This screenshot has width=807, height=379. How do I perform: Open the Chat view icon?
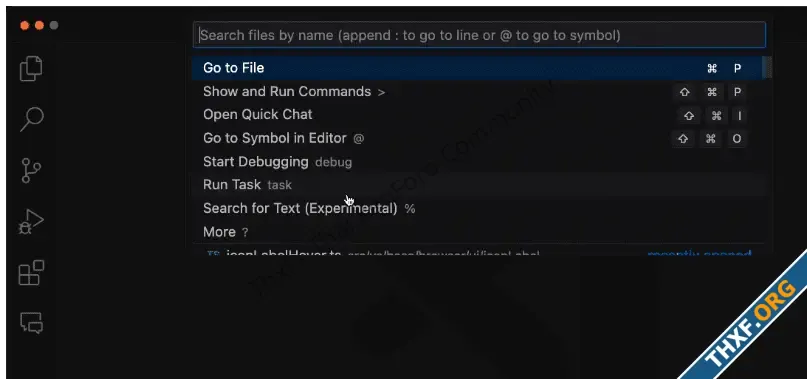coord(31,323)
